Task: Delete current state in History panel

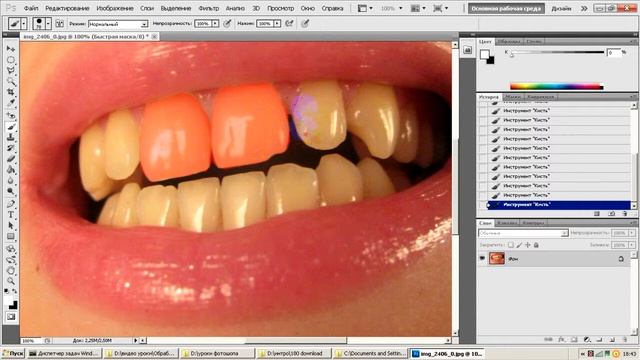Action: 624,213
